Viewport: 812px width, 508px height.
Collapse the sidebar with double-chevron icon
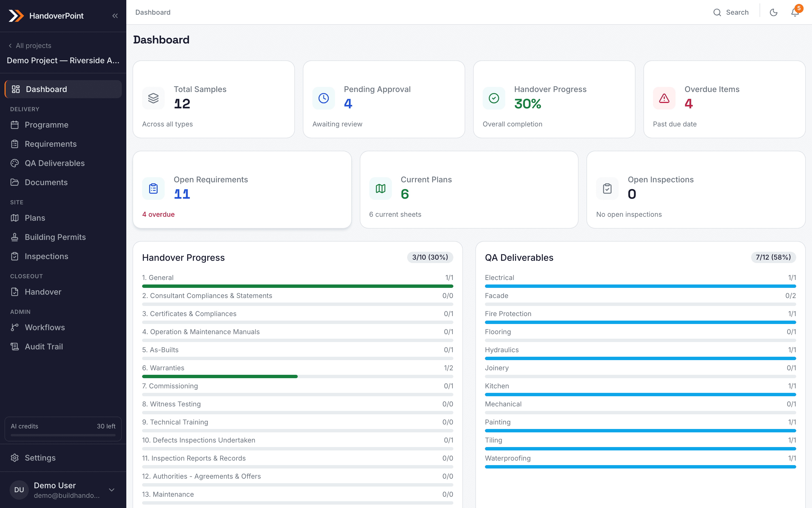115,16
